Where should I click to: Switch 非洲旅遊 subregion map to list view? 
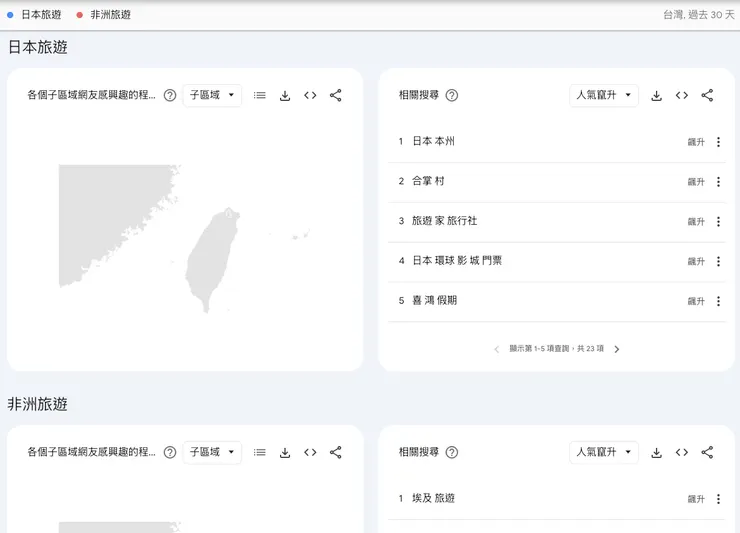coord(260,452)
